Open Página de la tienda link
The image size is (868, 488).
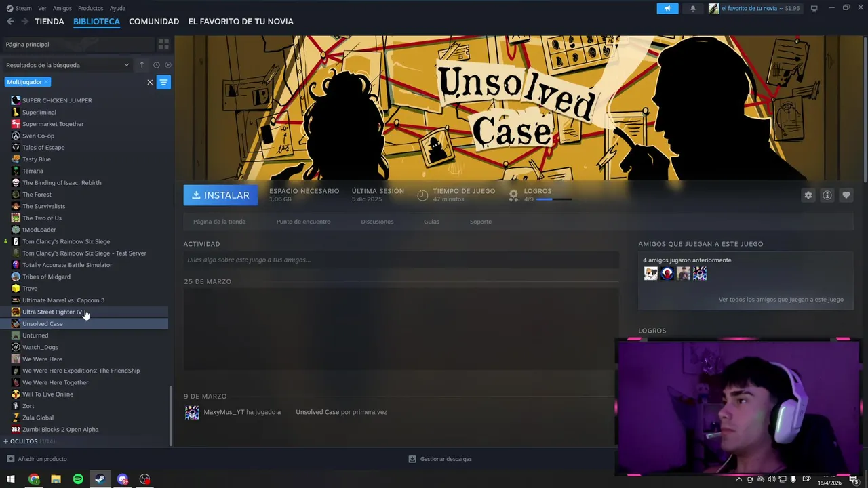click(x=219, y=222)
